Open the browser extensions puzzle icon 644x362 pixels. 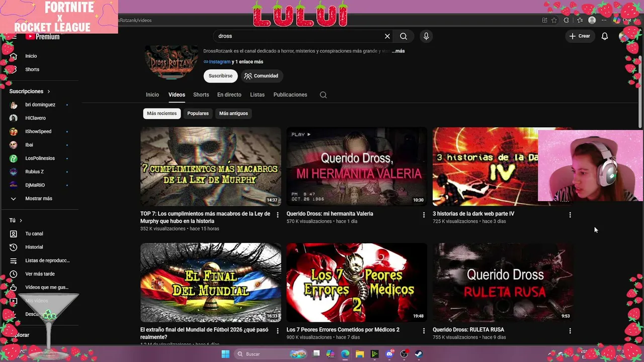(567, 20)
